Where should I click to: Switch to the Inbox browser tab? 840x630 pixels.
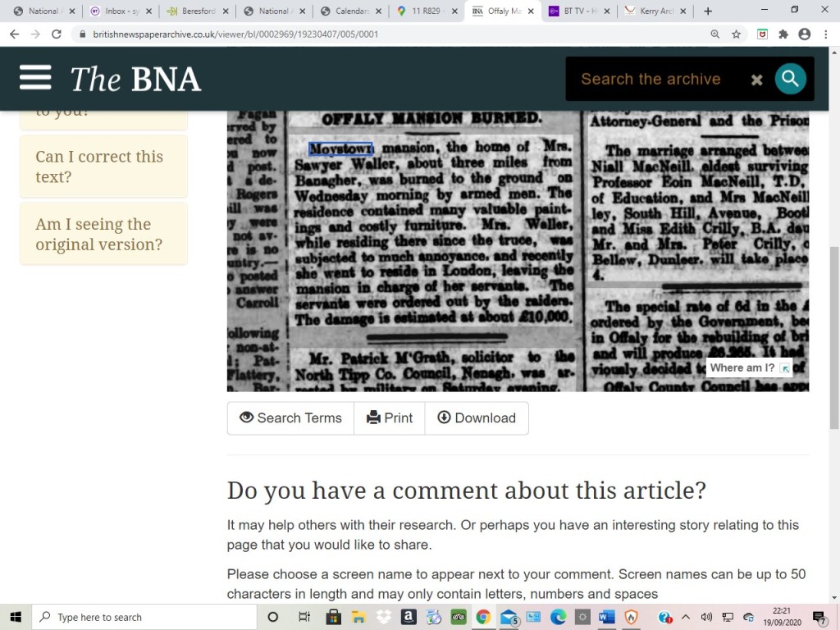coord(116,11)
